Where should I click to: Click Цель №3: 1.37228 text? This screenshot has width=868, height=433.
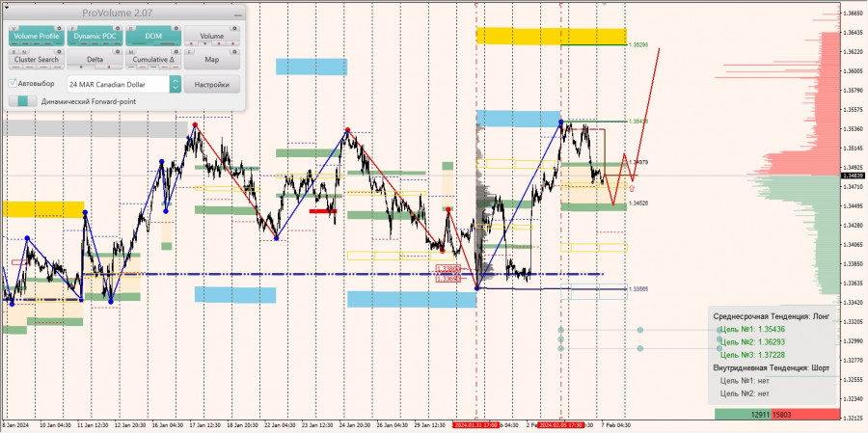coord(752,354)
